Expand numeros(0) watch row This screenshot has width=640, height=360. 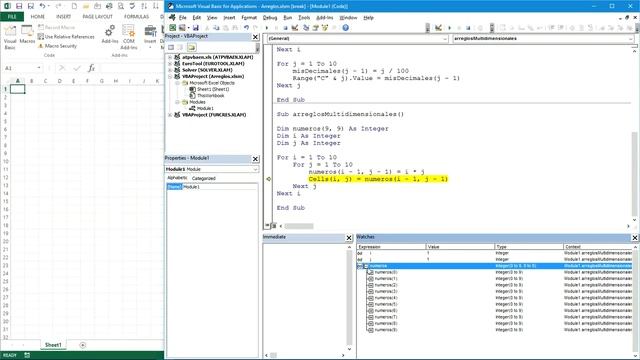(371, 272)
